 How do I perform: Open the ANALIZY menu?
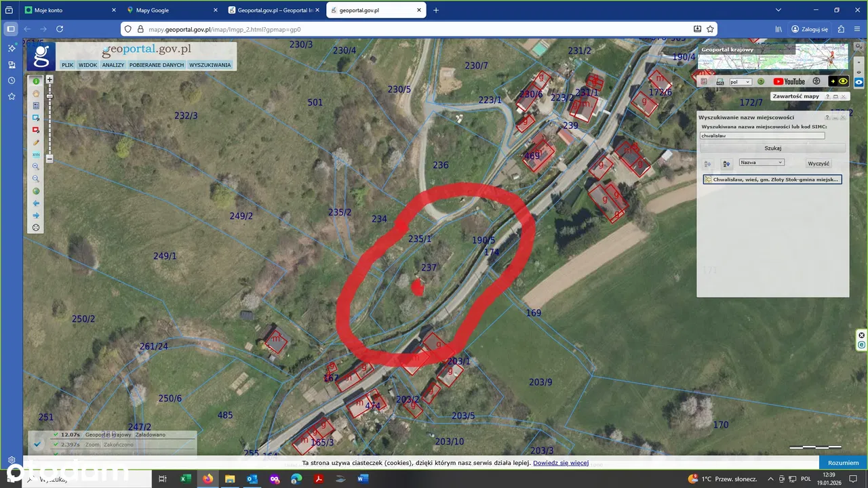tap(113, 65)
